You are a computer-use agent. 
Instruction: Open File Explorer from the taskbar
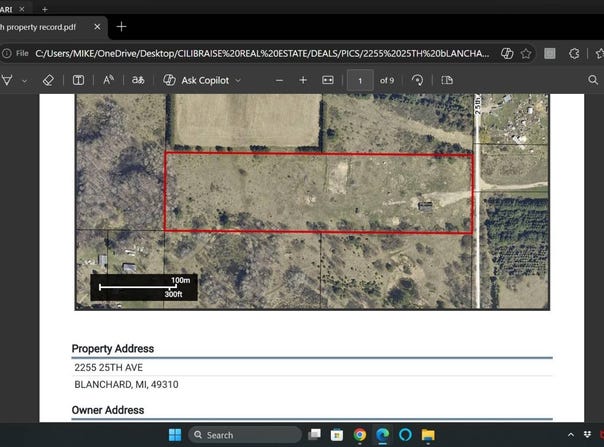[x=428, y=435]
